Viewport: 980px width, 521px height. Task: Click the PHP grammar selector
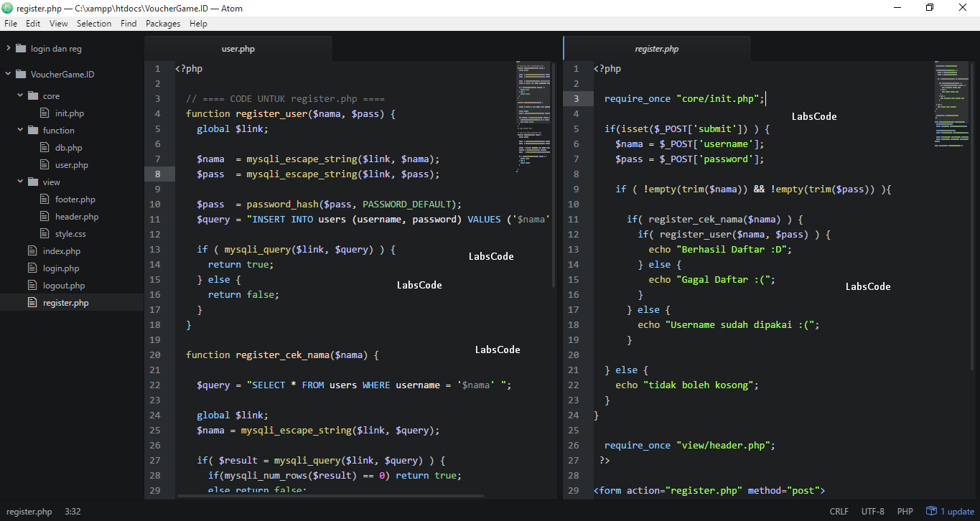[905, 511]
